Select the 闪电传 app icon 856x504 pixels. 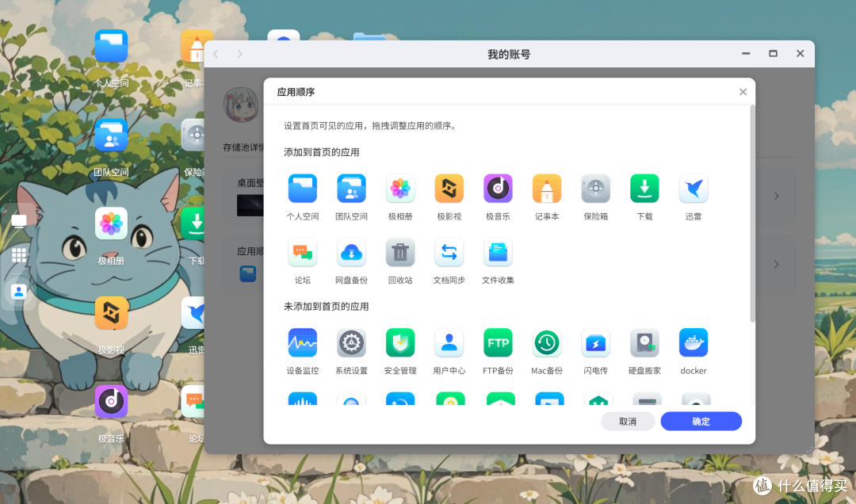click(x=595, y=343)
